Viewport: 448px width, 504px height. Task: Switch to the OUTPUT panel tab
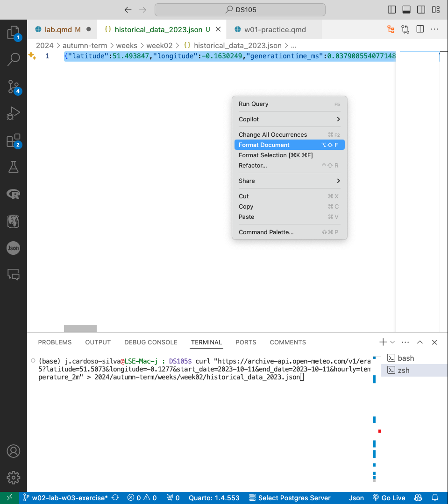[x=98, y=343]
